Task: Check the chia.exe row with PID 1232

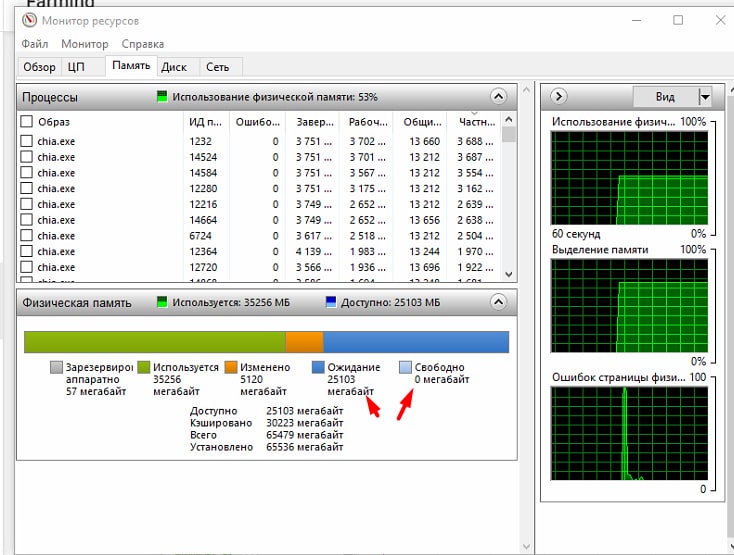Action: (27, 141)
